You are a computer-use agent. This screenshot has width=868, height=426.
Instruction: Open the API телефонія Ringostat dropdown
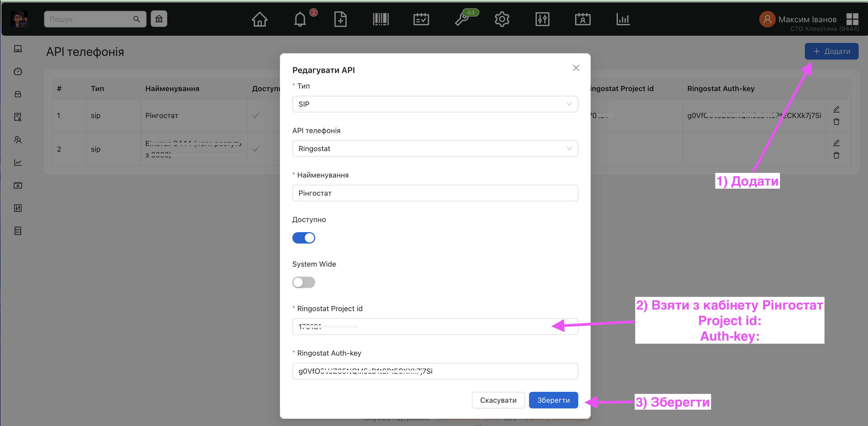click(x=435, y=149)
